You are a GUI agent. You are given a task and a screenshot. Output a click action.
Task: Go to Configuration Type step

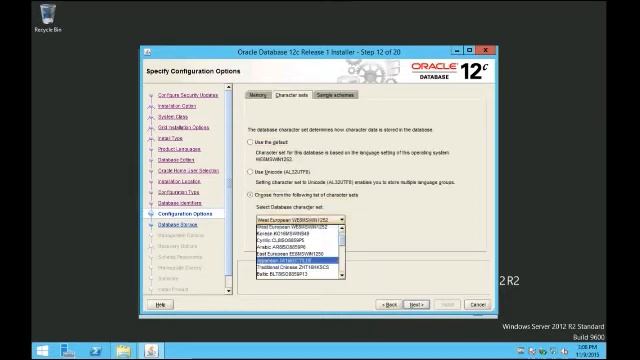pyautogui.click(x=178, y=192)
